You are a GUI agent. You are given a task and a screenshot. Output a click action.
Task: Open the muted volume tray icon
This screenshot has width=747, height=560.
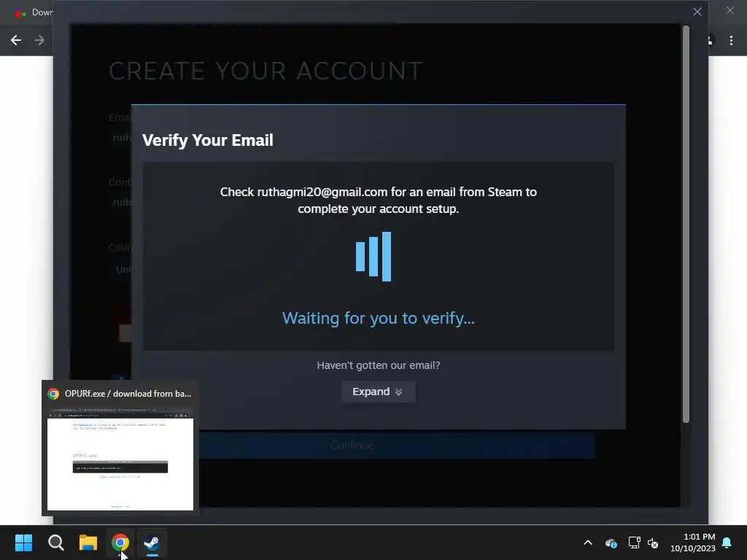pyautogui.click(x=653, y=542)
